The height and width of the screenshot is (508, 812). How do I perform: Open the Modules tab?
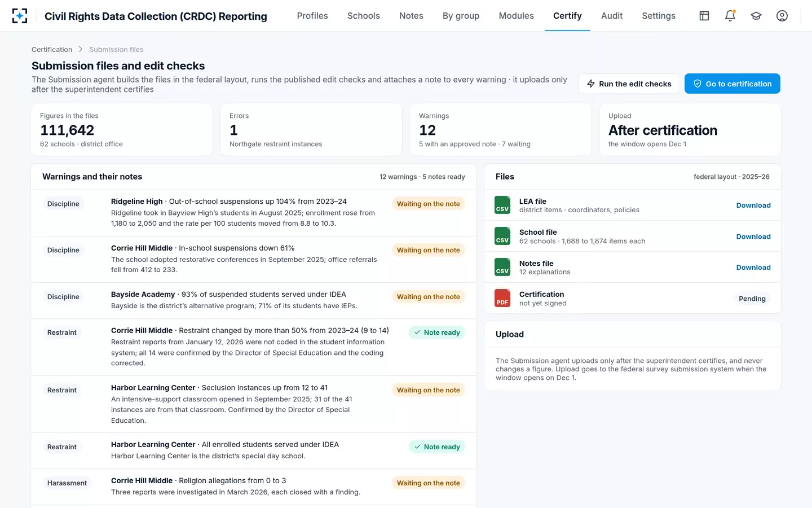(516, 16)
